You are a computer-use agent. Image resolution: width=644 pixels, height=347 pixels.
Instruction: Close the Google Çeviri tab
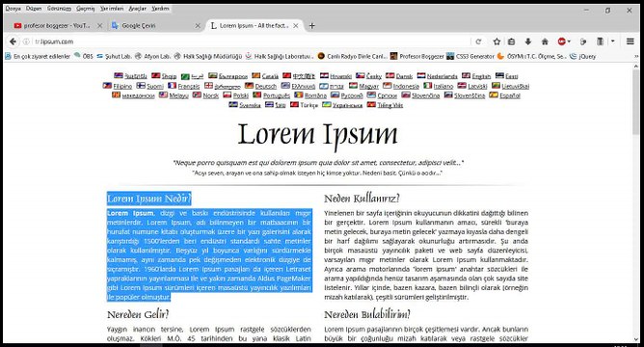click(x=198, y=25)
